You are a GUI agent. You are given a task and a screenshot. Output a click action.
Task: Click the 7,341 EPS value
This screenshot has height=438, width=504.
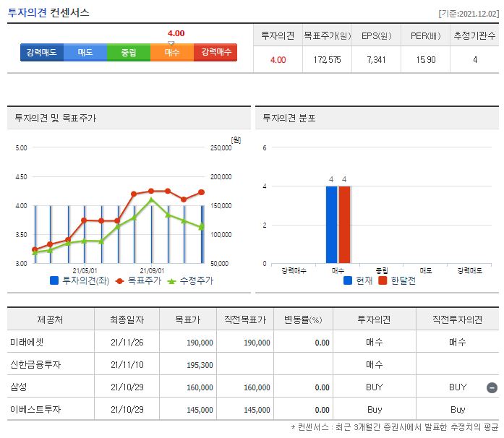pos(377,60)
